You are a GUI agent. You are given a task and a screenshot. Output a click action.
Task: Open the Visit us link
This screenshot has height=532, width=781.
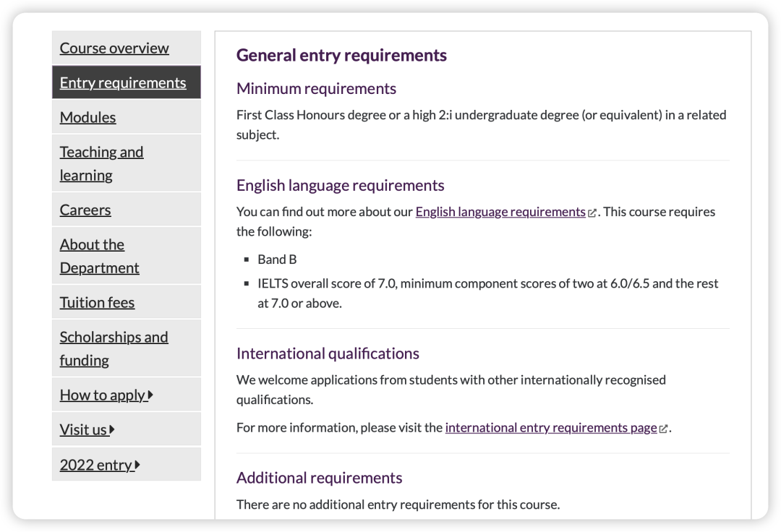pos(83,429)
